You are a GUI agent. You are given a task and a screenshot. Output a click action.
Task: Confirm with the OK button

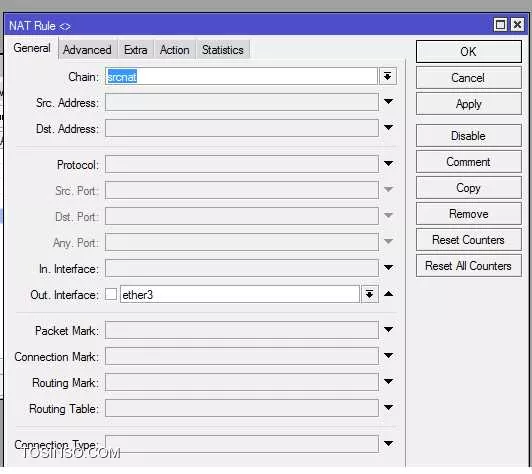coord(469,52)
